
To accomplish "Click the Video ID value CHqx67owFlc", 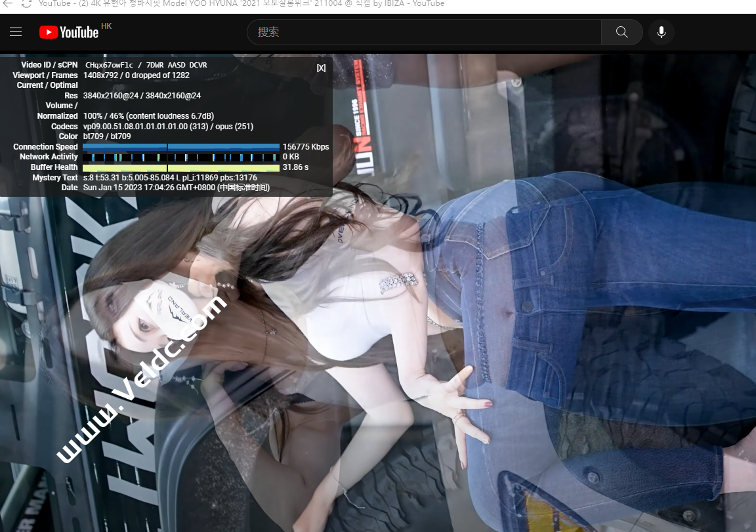I will click(x=110, y=65).
